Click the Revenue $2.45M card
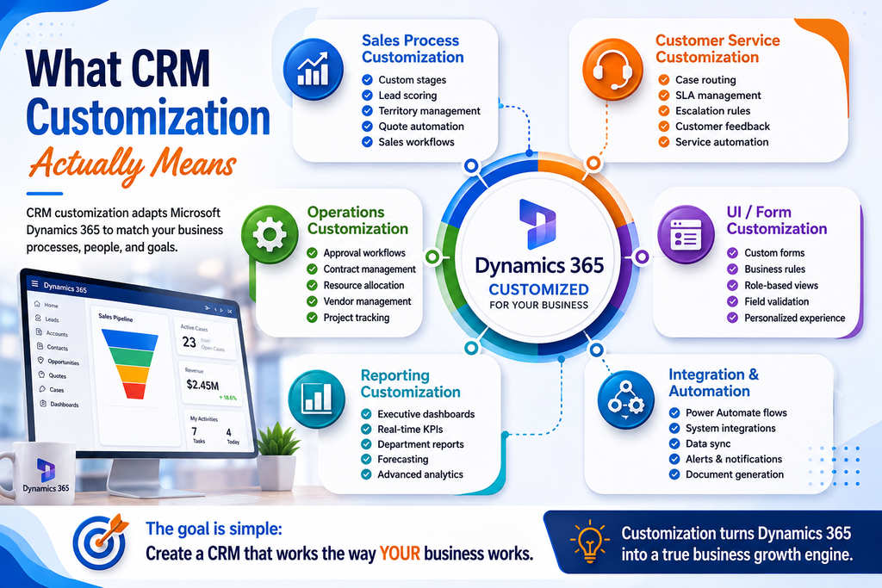This screenshot has width=882, height=588. (x=210, y=383)
